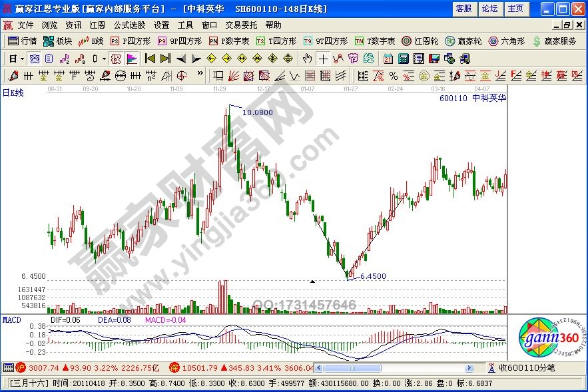Open the 窗口 menu
The height and width of the screenshot is (392, 588).
(x=209, y=25)
